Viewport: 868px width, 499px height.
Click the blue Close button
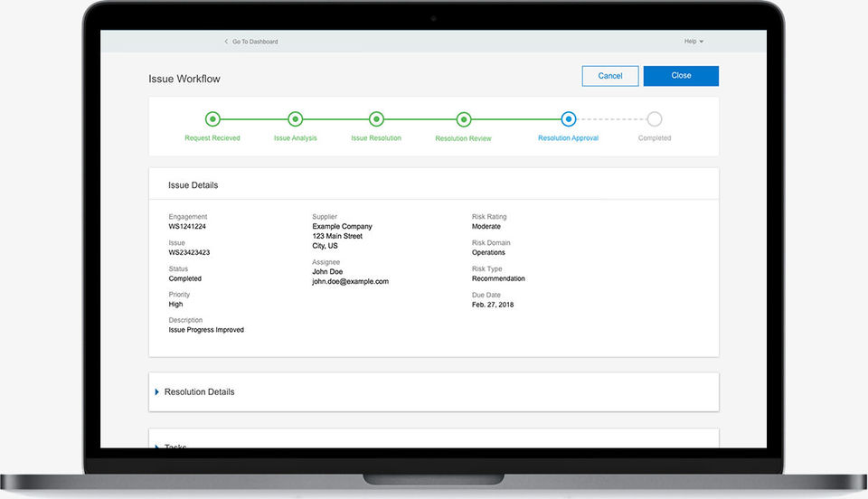coord(681,76)
